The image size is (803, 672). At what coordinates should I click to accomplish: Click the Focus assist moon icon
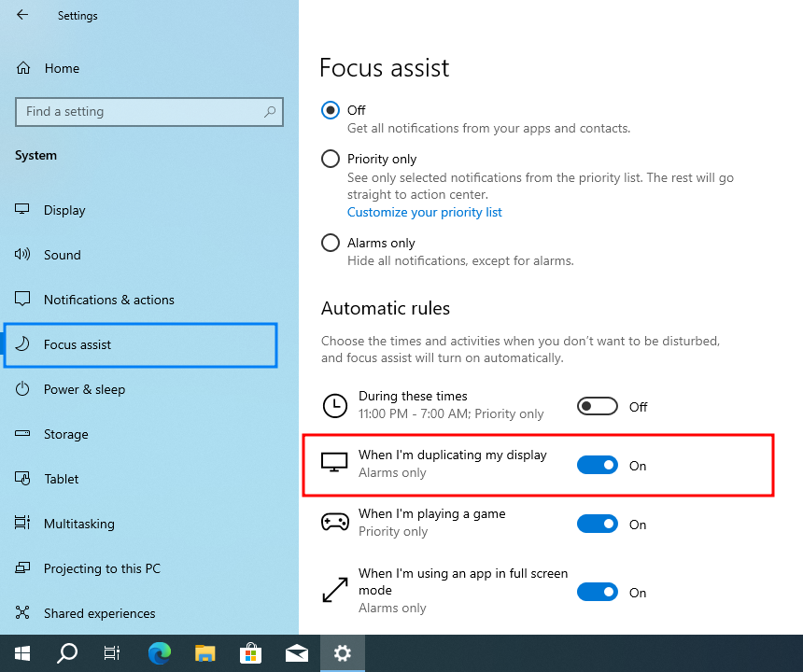(22, 343)
